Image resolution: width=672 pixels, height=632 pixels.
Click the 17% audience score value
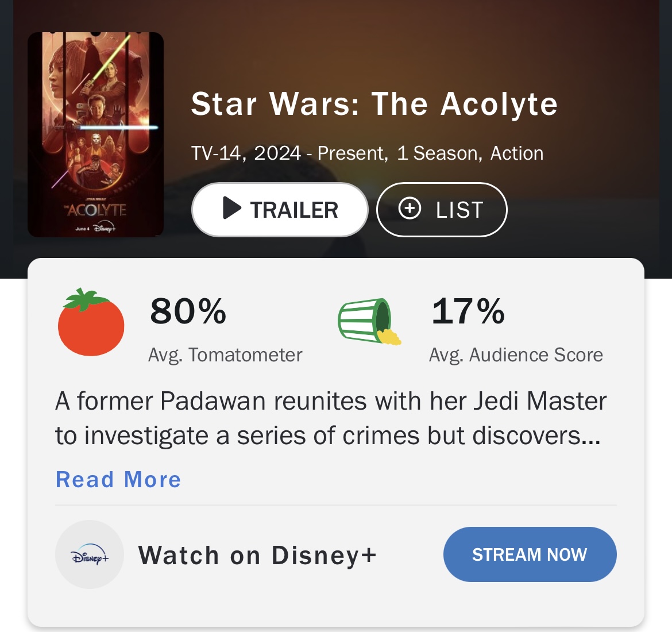(x=468, y=311)
